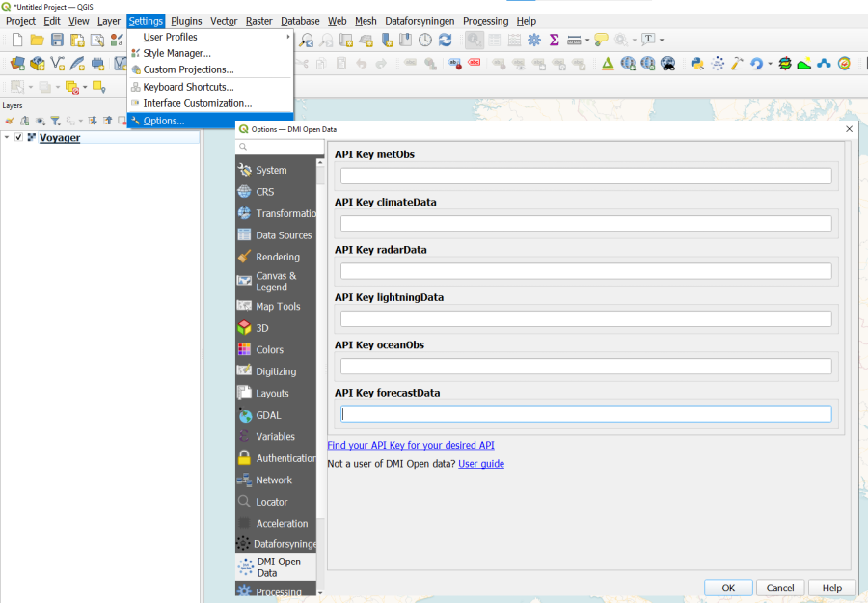Image resolution: width=868 pixels, height=603 pixels.
Task: Click the Statistical Summary sigma icon
Action: pos(555,40)
